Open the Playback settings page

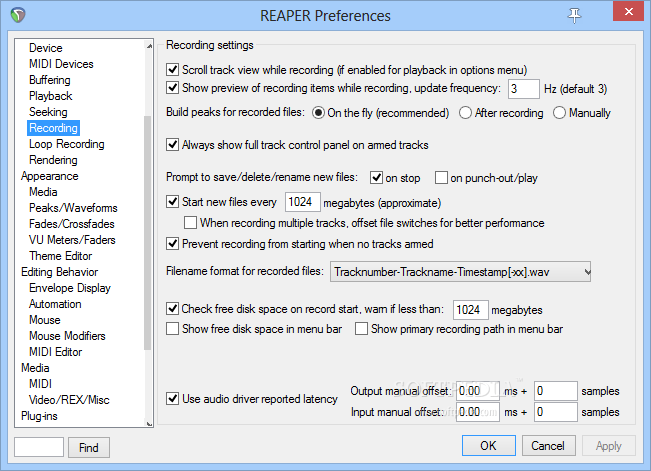pos(51,96)
